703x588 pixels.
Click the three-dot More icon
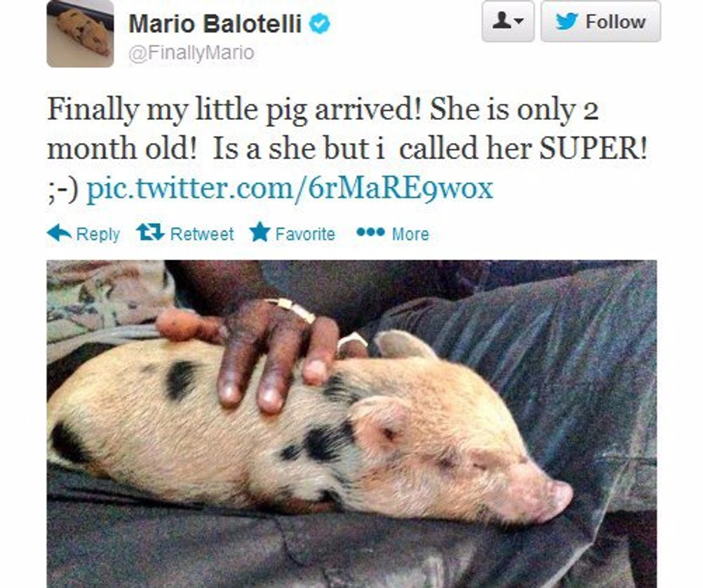coord(370,233)
